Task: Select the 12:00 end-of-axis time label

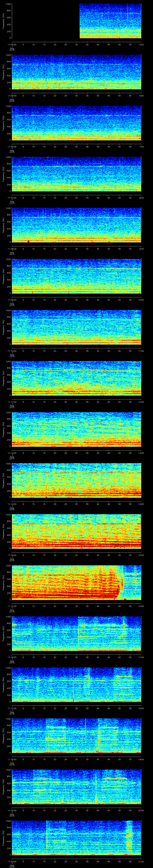Action: [141, 402]
